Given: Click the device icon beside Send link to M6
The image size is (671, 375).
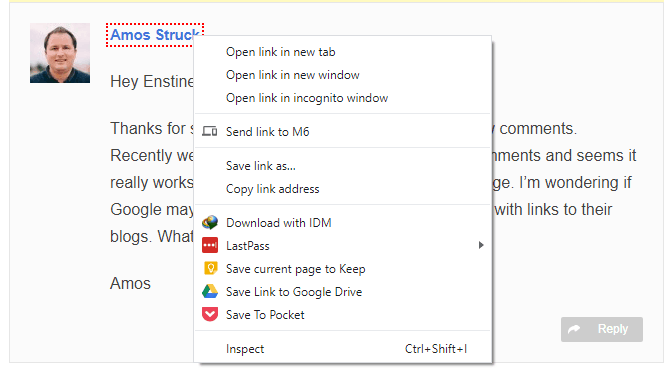Looking at the screenshot, I should click(209, 131).
